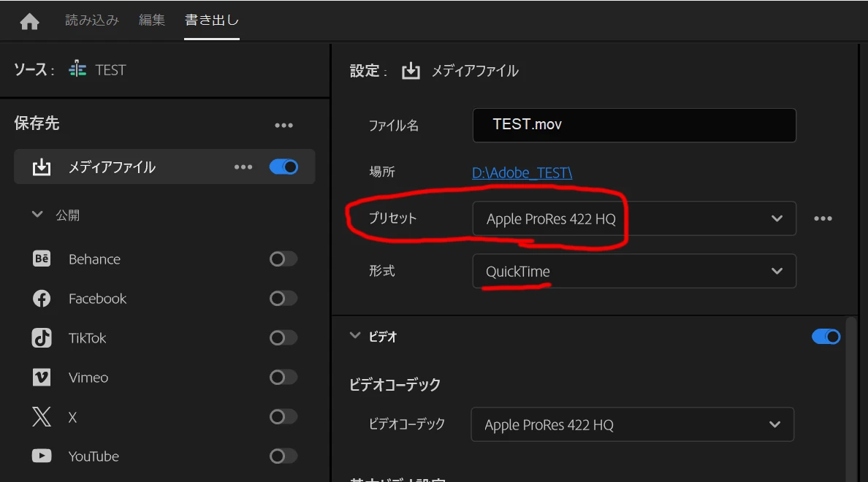Enable X publishing toggle
The width and height of the screenshot is (868, 482).
tap(283, 417)
